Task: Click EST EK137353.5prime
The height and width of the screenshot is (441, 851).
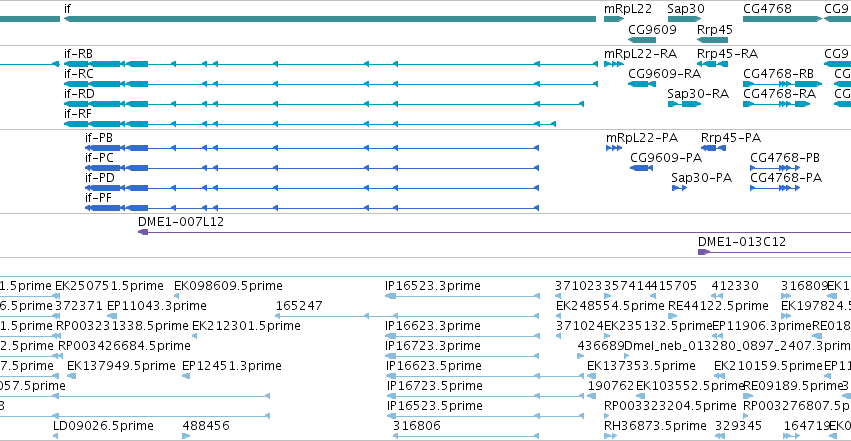Action: coord(641,366)
